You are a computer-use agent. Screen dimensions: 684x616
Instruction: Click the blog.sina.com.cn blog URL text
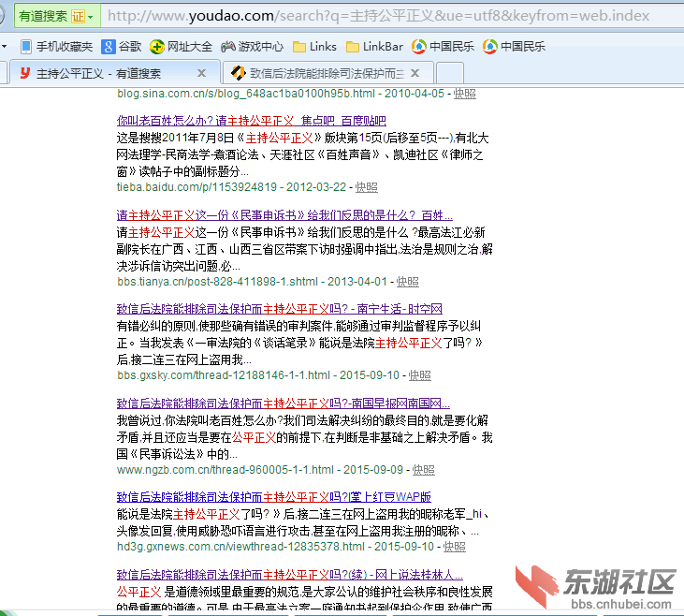tap(246, 94)
